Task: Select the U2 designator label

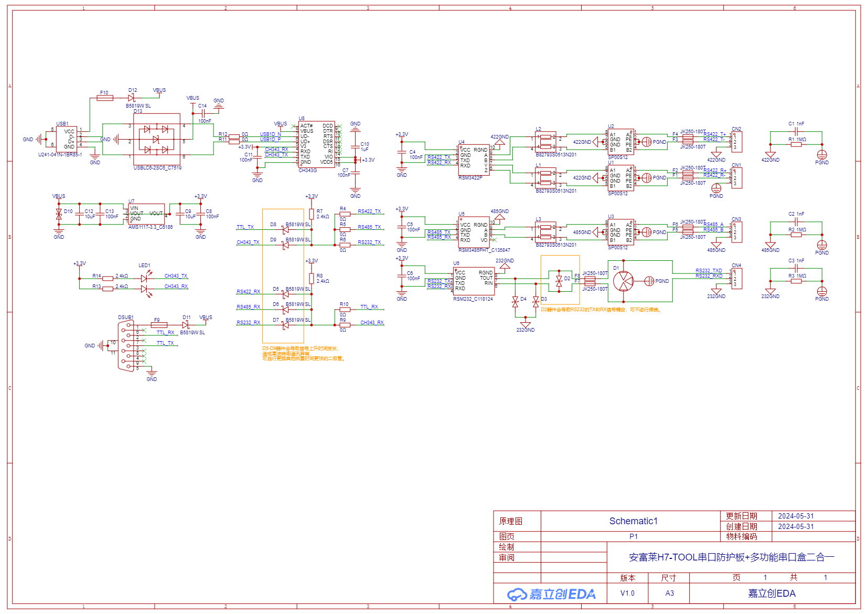Action: click(x=611, y=126)
